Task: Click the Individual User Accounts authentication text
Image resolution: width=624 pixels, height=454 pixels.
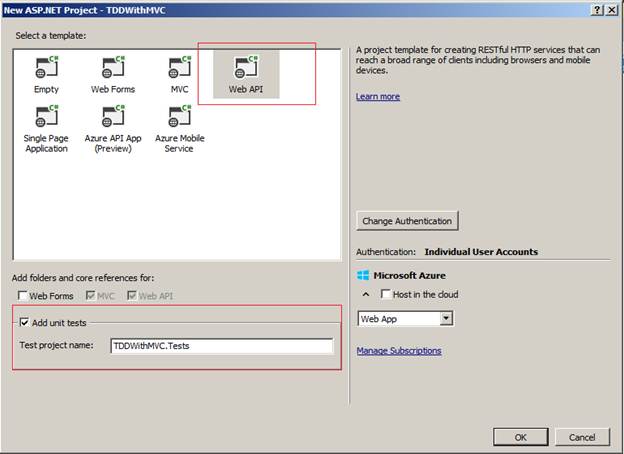Action: point(481,252)
